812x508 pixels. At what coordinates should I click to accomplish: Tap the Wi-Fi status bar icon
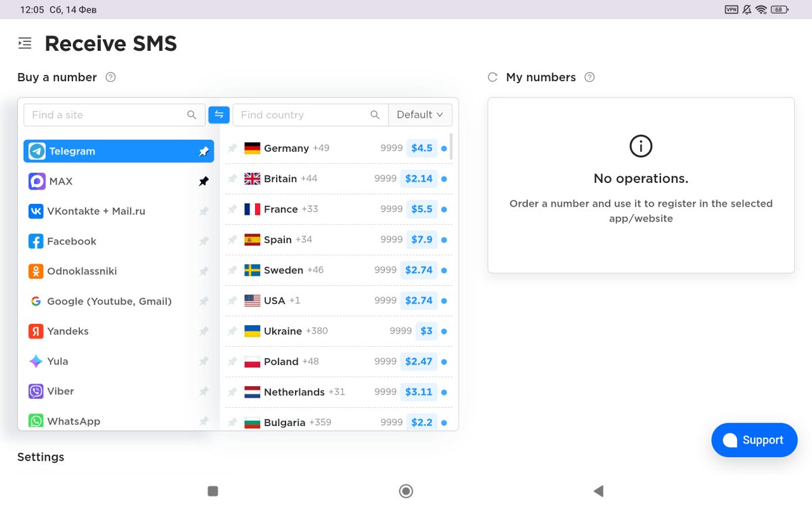[761, 9]
